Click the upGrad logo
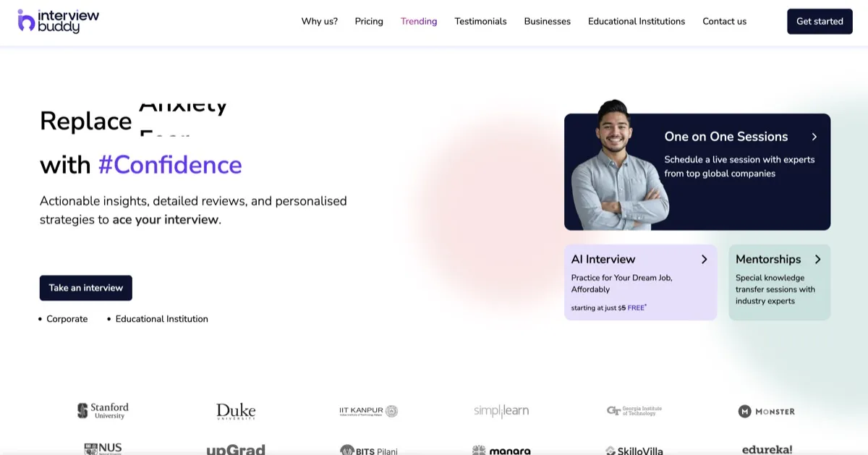Image resolution: width=868 pixels, height=455 pixels. pyautogui.click(x=236, y=449)
